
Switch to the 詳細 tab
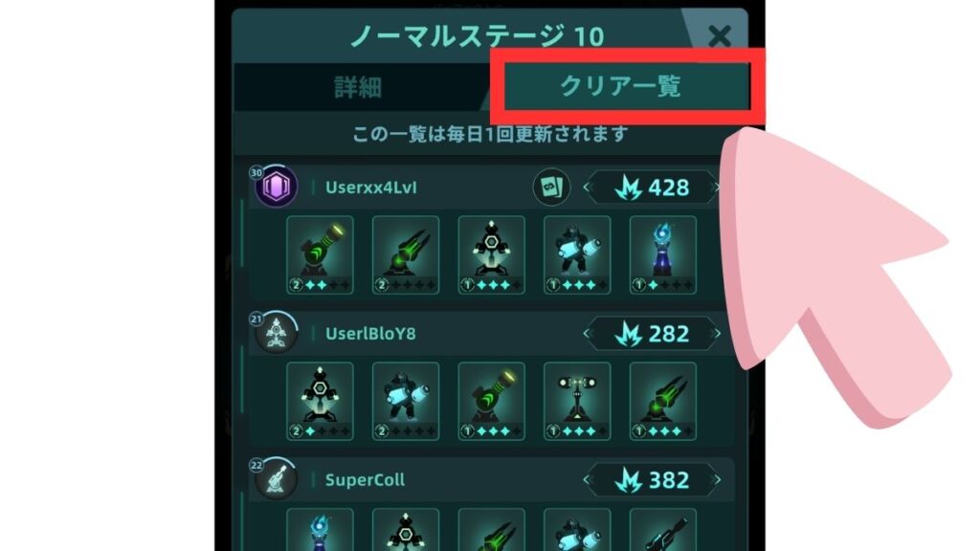pos(358,87)
